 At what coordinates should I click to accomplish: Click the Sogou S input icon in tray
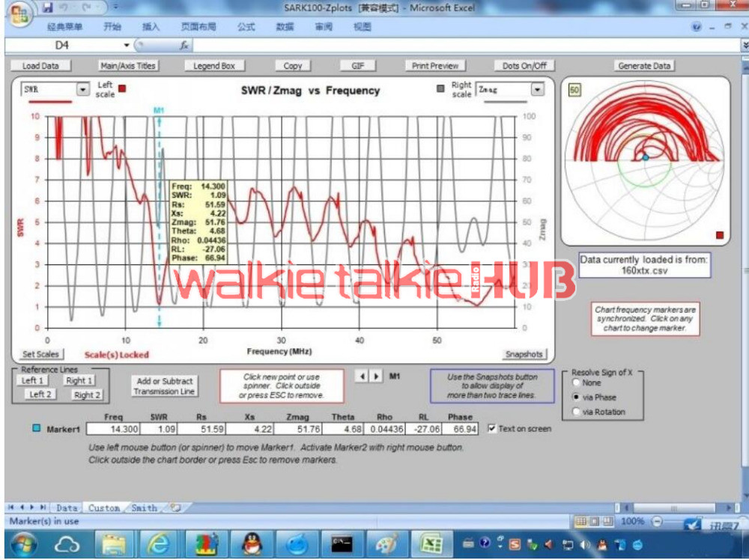tap(515, 544)
